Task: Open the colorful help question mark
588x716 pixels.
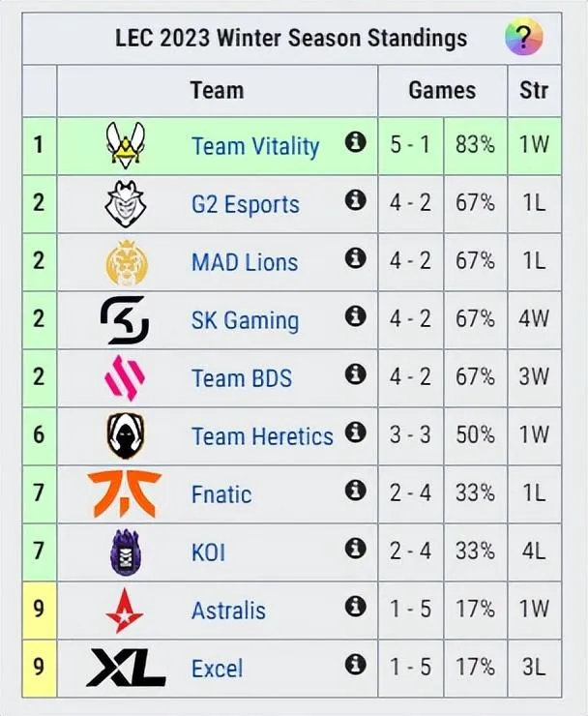Action: tap(523, 39)
